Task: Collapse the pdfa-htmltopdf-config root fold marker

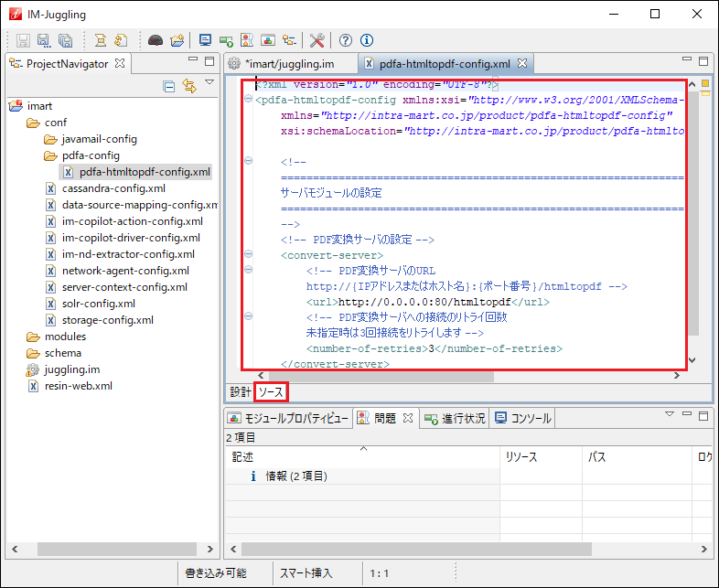Action: pos(249,100)
